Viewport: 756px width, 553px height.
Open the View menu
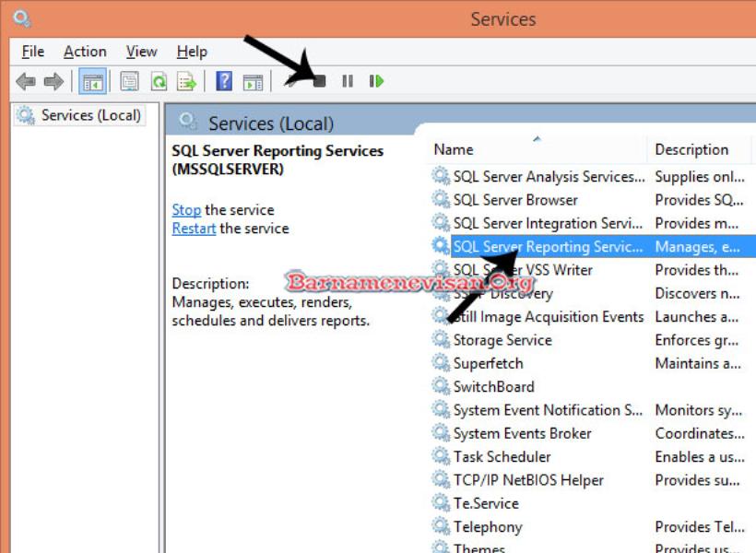(141, 52)
